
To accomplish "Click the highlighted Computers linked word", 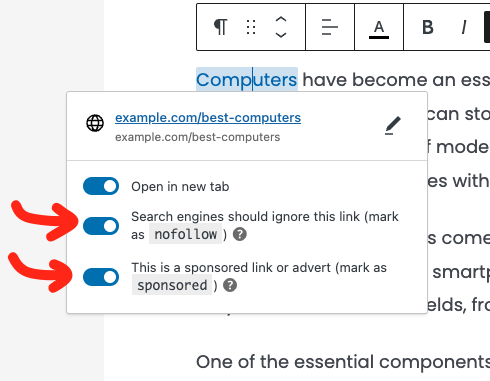I will click(247, 80).
